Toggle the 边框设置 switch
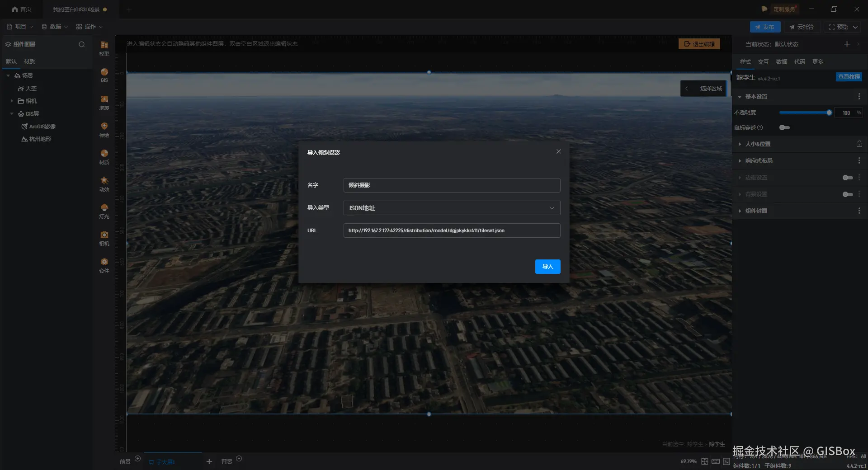Image resolution: width=868 pixels, height=470 pixels. pyautogui.click(x=848, y=178)
